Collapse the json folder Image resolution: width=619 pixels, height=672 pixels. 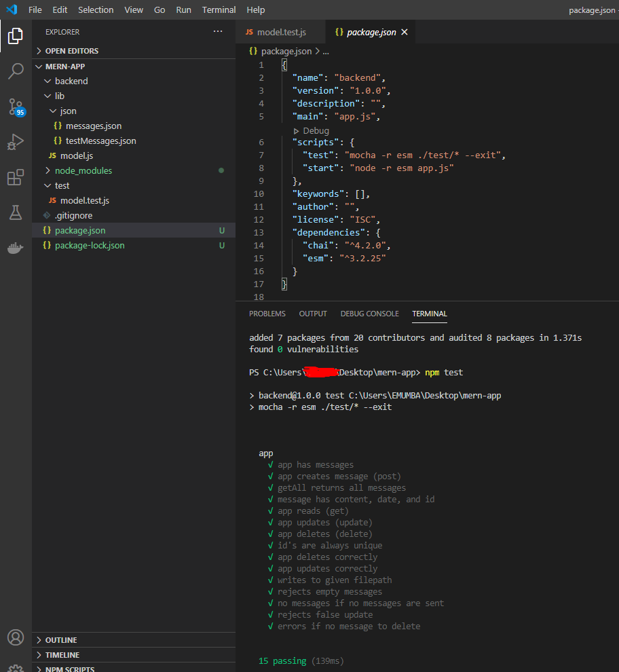coord(53,111)
